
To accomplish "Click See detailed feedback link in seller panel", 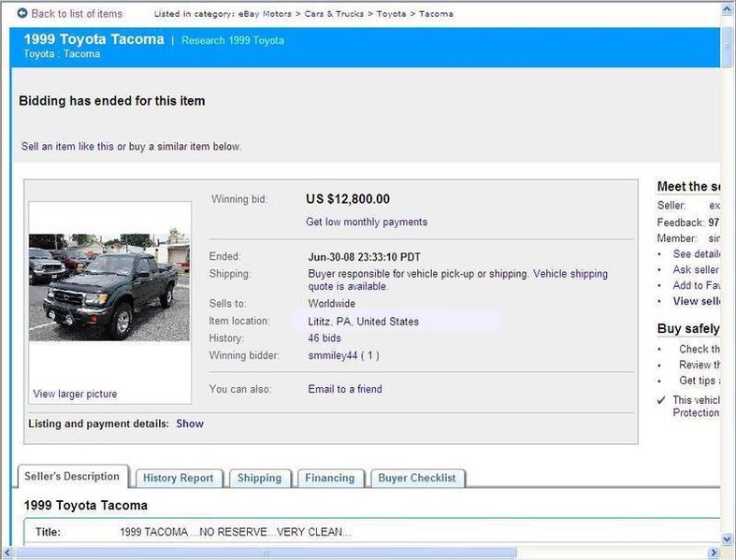I will pyautogui.click(x=696, y=254).
